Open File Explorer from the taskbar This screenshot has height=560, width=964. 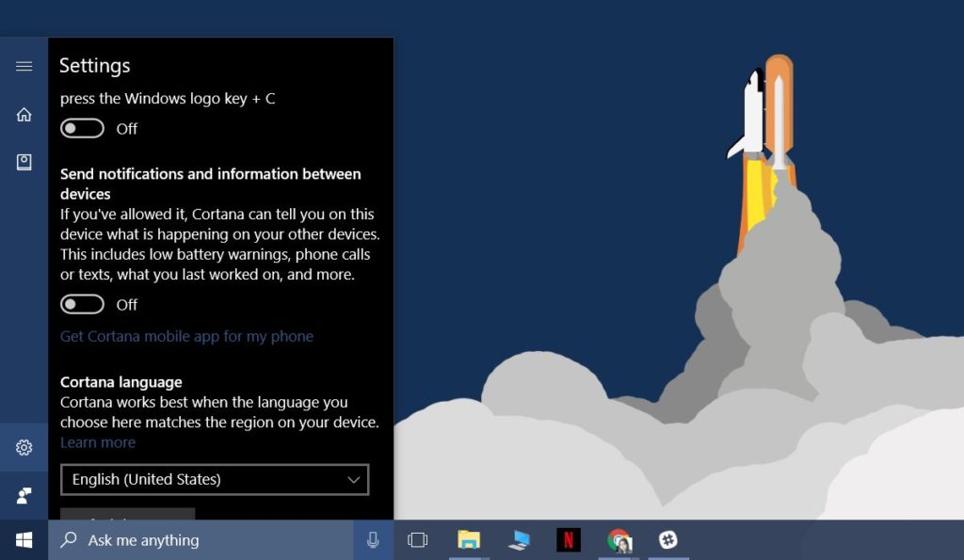click(x=468, y=539)
